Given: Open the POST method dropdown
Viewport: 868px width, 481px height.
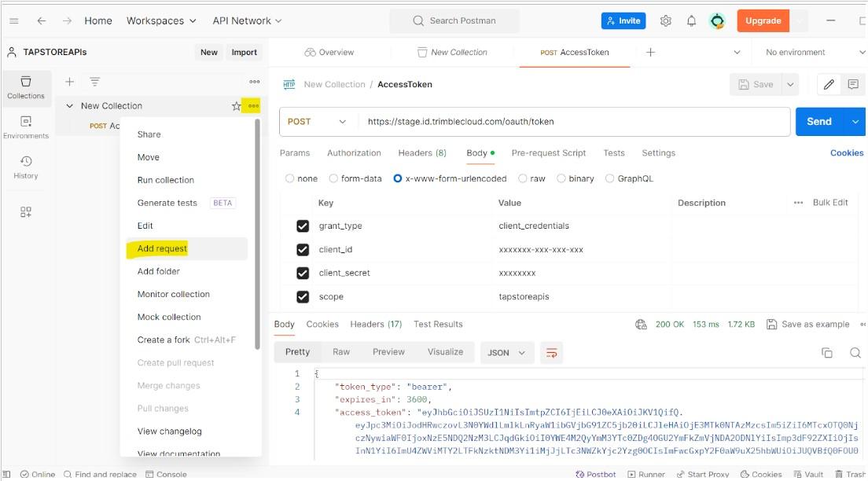Looking at the screenshot, I should pyautogui.click(x=317, y=122).
